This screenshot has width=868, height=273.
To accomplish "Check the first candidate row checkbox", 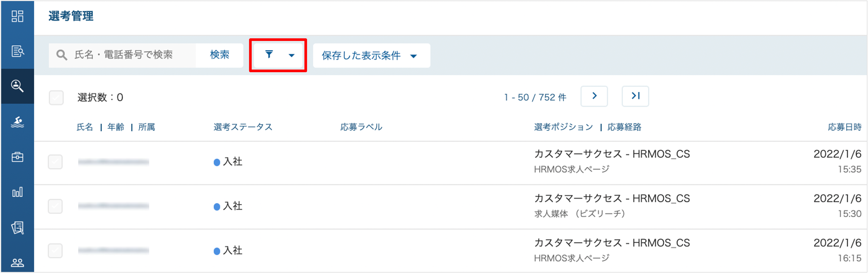I will (x=55, y=162).
